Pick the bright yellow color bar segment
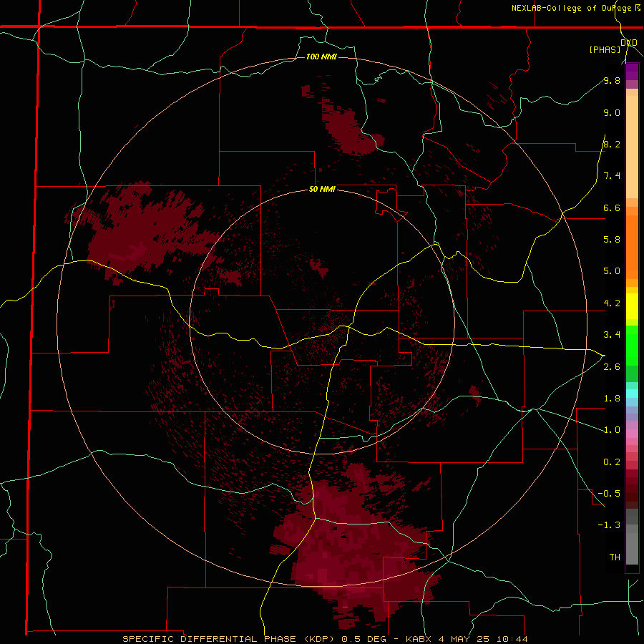This screenshot has height=644, width=644. (632, 306)
